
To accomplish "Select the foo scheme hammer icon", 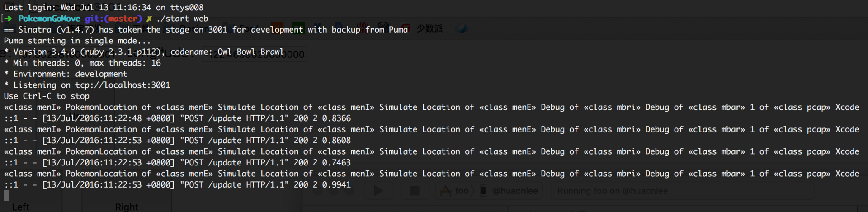I will [x=446, y=191].
